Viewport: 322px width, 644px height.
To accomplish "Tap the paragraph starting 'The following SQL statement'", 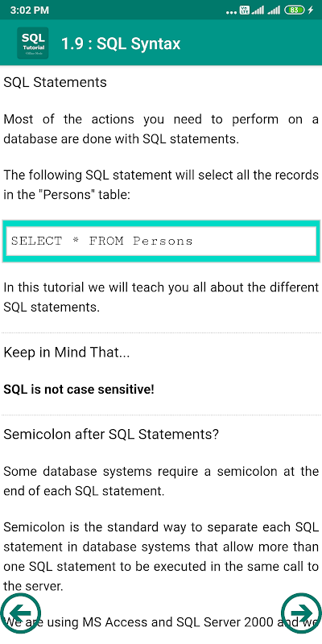I will tap(161, 185).
